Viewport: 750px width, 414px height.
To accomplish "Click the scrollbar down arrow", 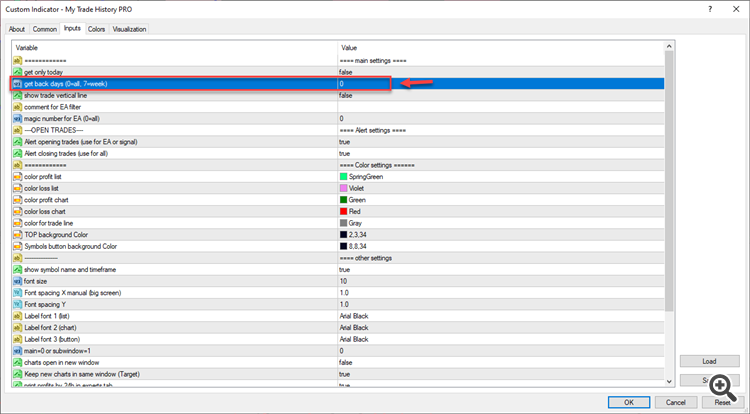I will click(x=669, y=381).
